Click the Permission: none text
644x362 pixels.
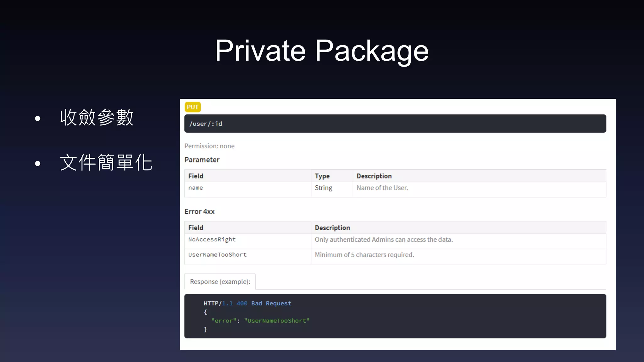click(209, 146)
